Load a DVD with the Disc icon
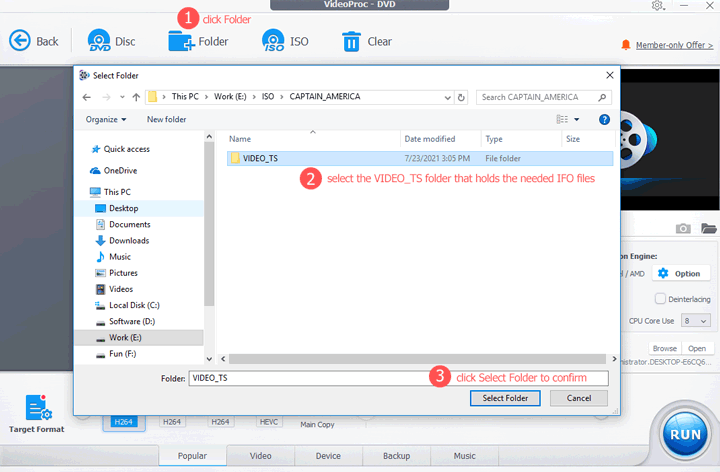Viewport: 720px width, 472px height. click(99, 40)
